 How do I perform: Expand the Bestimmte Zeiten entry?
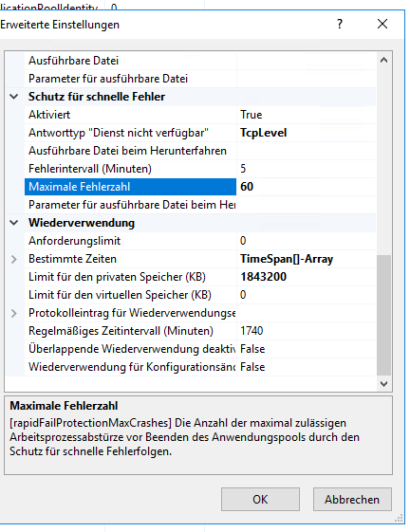tap(14, 259)
